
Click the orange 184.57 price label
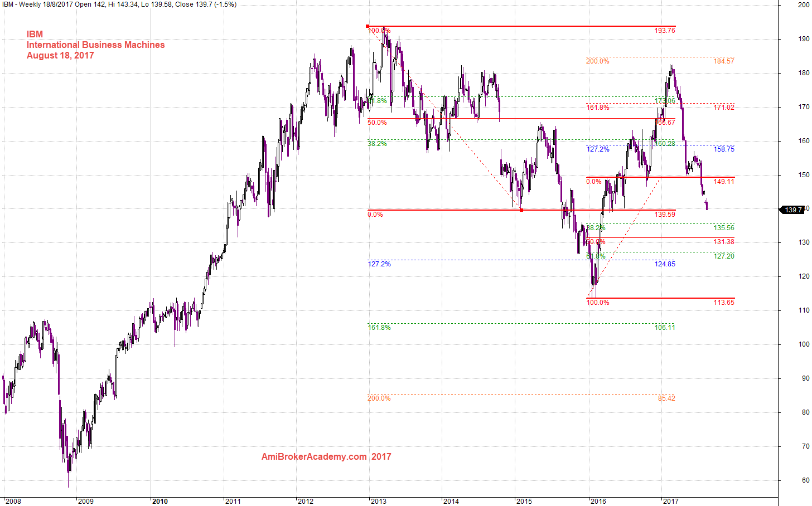tap(724, 61)
